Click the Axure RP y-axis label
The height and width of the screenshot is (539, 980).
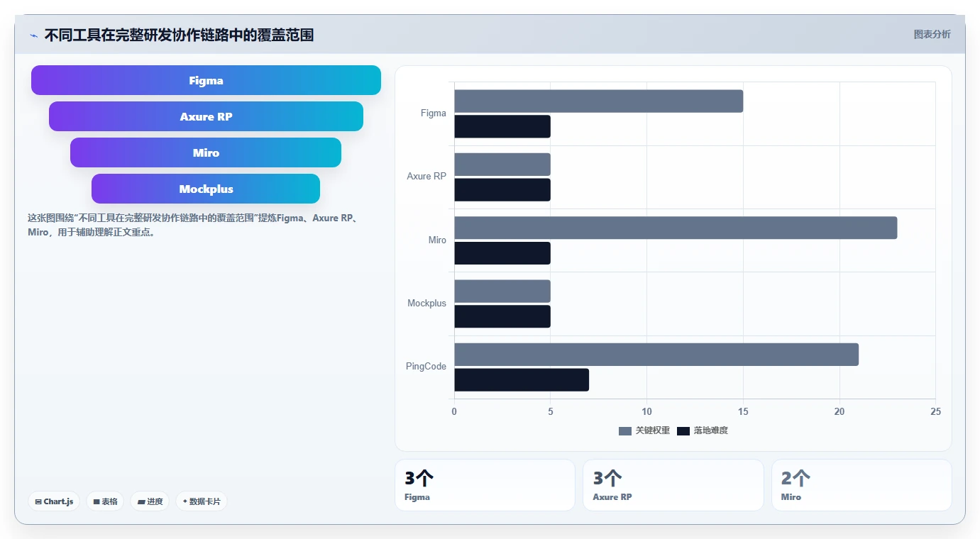[426, 176]
